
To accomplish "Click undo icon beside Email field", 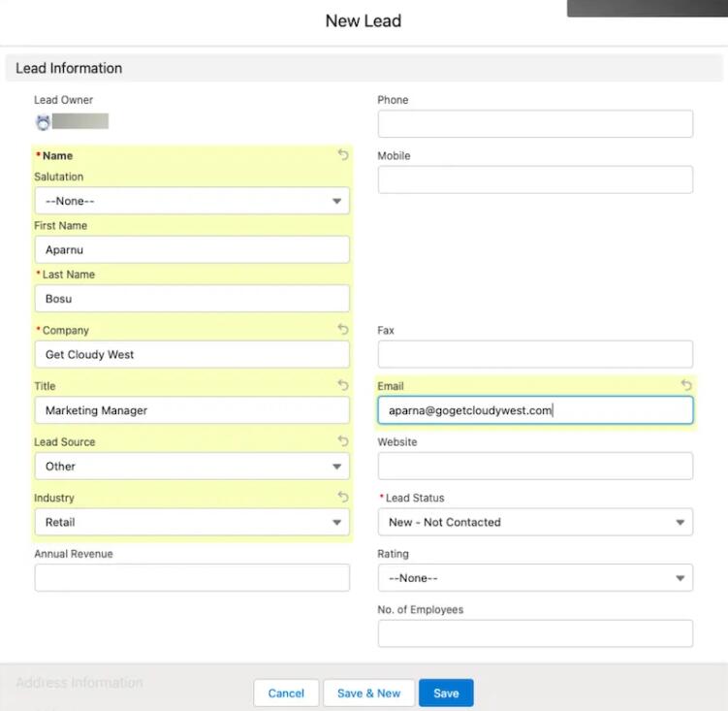I will tap(686, 386).
